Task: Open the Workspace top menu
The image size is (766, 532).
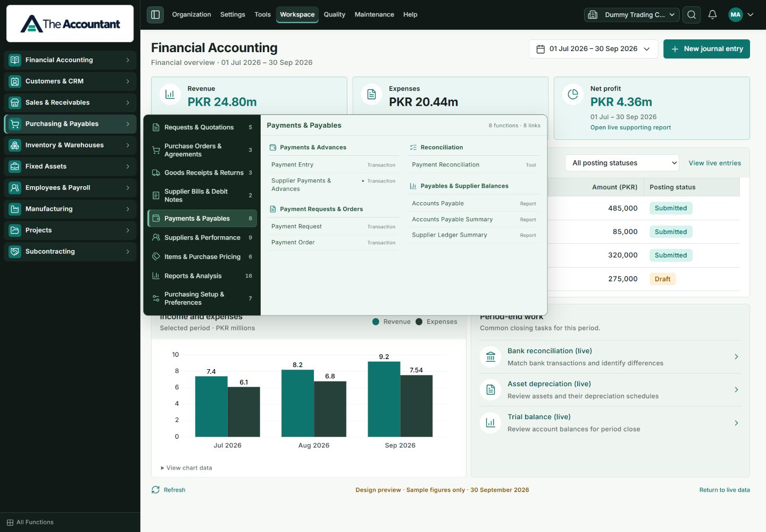Action: pos(297,14)
